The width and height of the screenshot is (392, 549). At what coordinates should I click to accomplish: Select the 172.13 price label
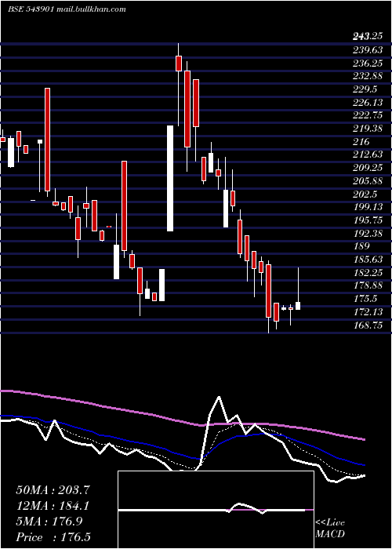(x=368, y=311)
